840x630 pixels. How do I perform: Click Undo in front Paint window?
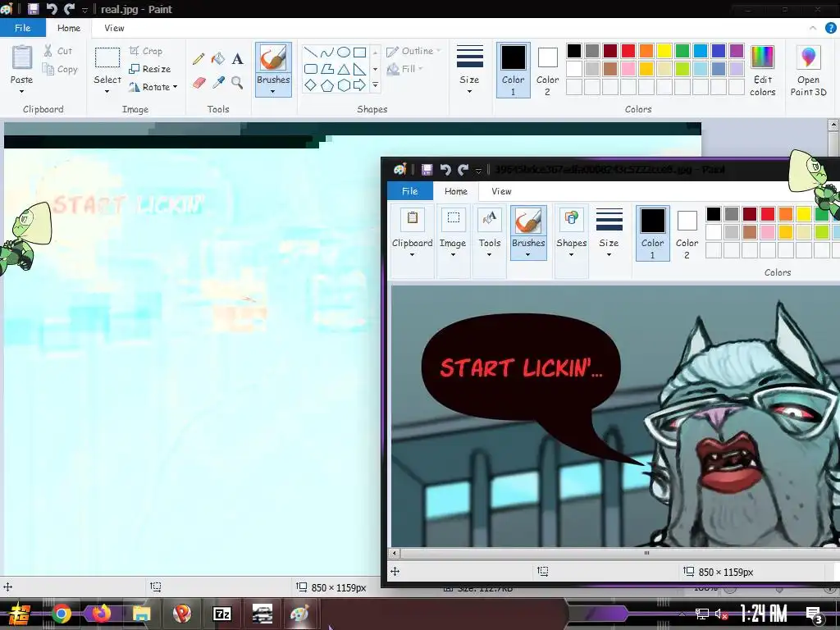pyautogui.click(x=445, y=170)
